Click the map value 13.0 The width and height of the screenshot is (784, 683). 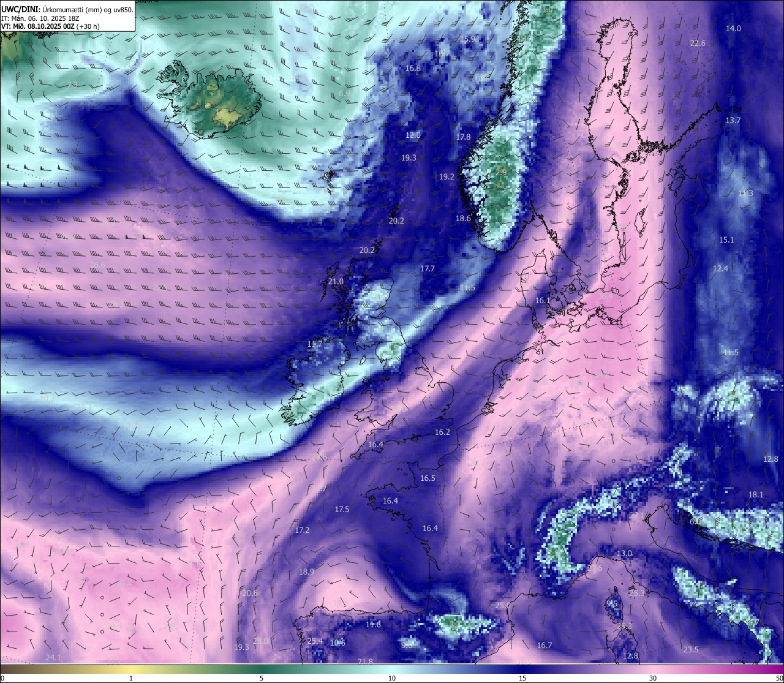click(624, 554)
